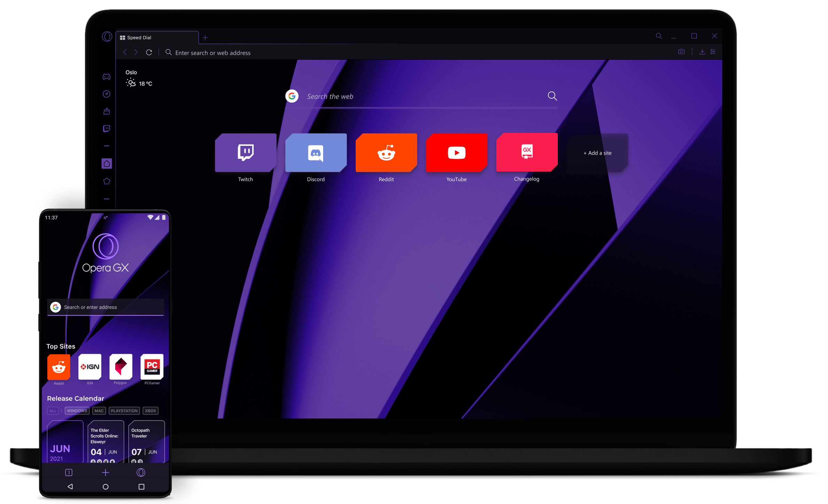Select the Reddit speed dial icon
Viewport: 828px width, 504px height.
tap(387, 152)
